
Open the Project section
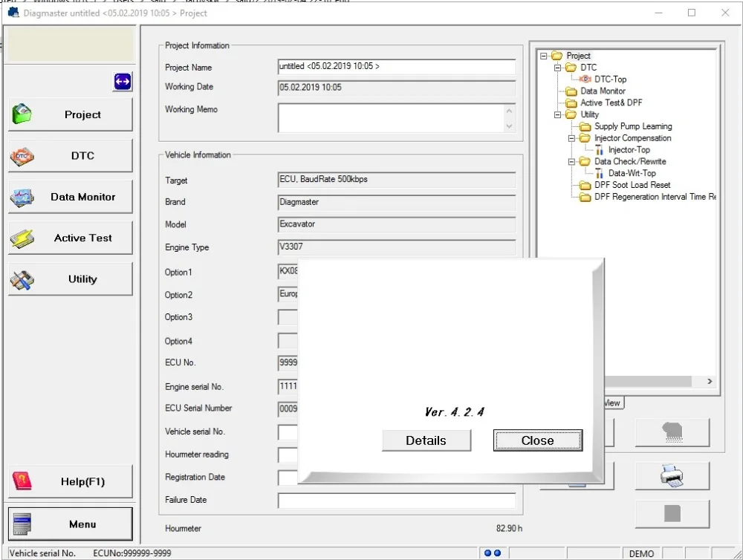[70, 114]
